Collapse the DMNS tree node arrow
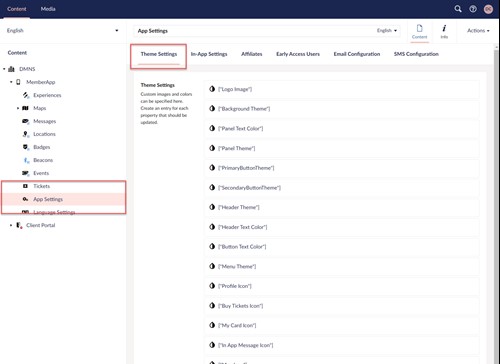 [4, 69]
